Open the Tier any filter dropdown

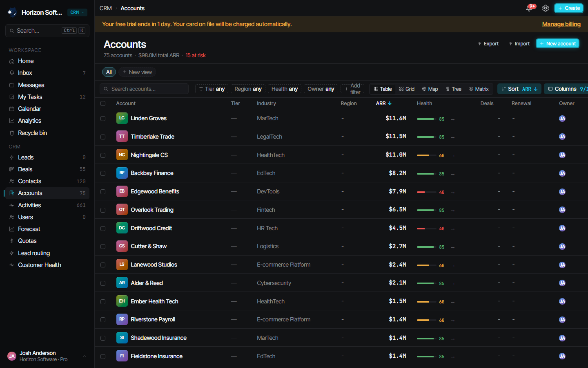click(x=212, y=89)
